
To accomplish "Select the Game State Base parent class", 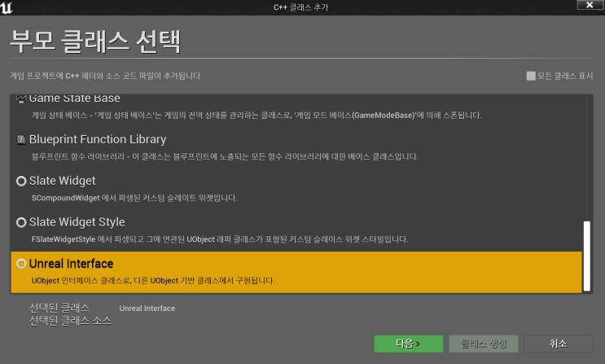I will point(296,107).
